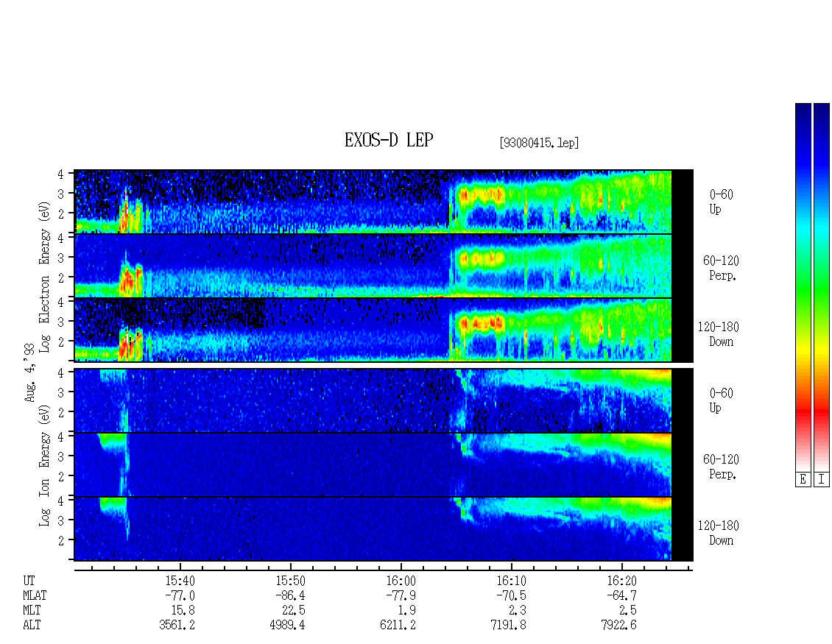Click the MLT row header

click(x=32, y=611)
